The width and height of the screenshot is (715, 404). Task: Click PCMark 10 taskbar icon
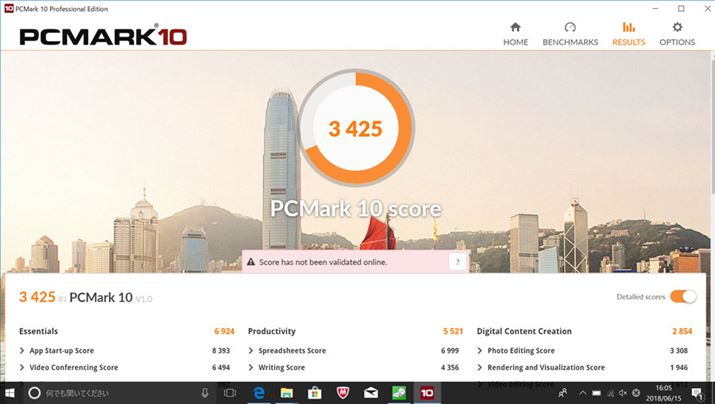(426, 393)
